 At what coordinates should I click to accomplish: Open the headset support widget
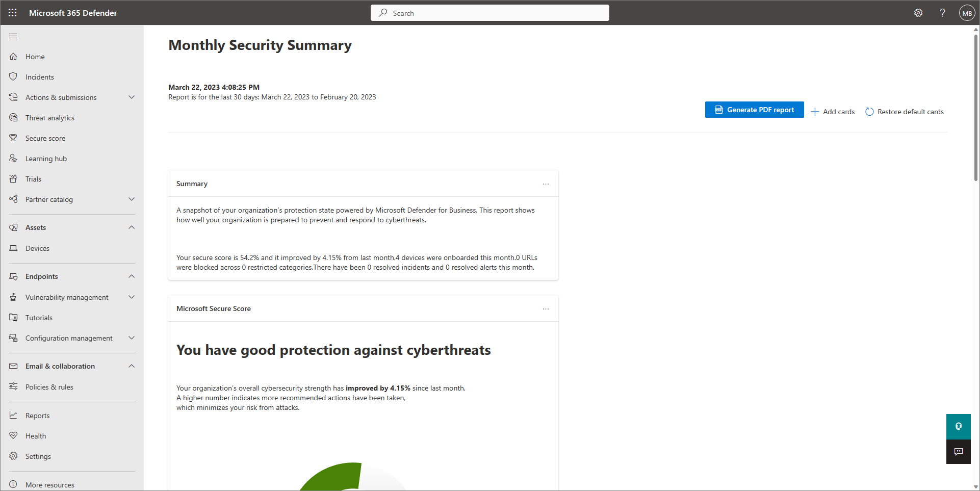point(959,426)
